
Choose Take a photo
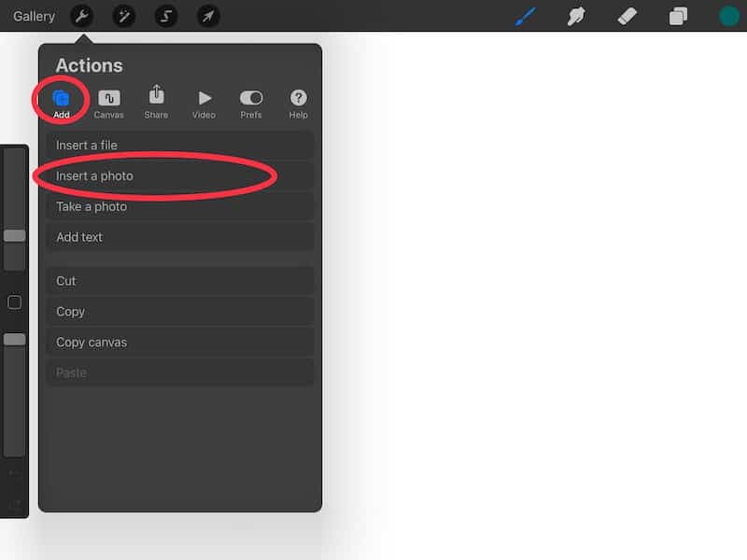pyautogui.click(x=180, y=206)
